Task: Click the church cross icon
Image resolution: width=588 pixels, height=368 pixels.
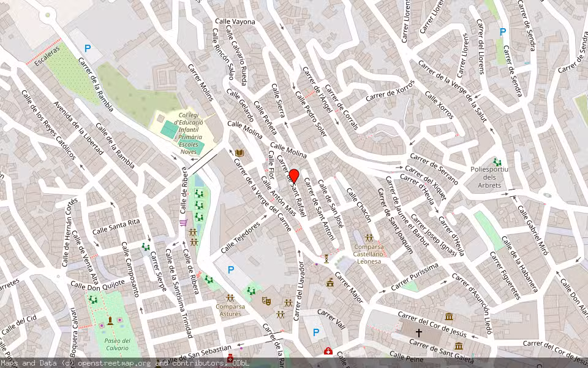Action: 418,332
